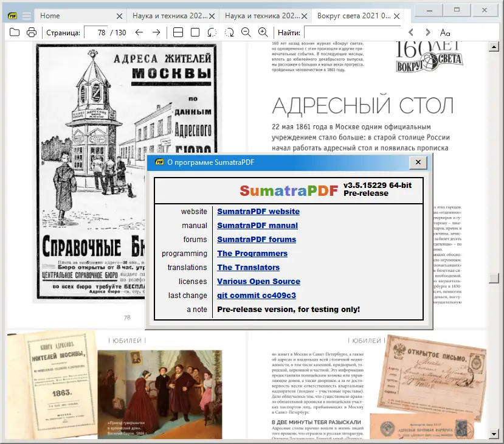Rotate the page counterclockwise
The image size is (504, 444).
coord(213,33)
